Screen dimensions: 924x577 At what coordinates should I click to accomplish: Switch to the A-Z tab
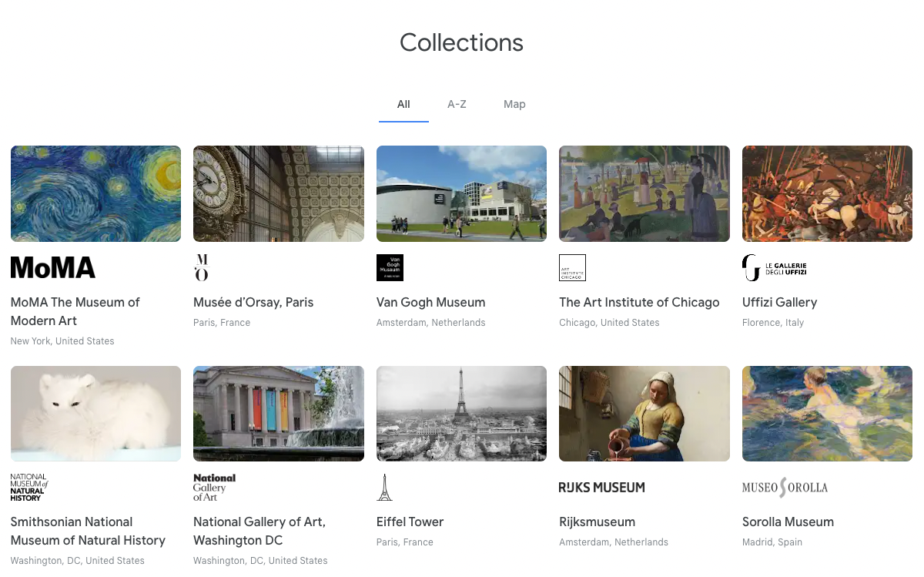coord(457,104)
